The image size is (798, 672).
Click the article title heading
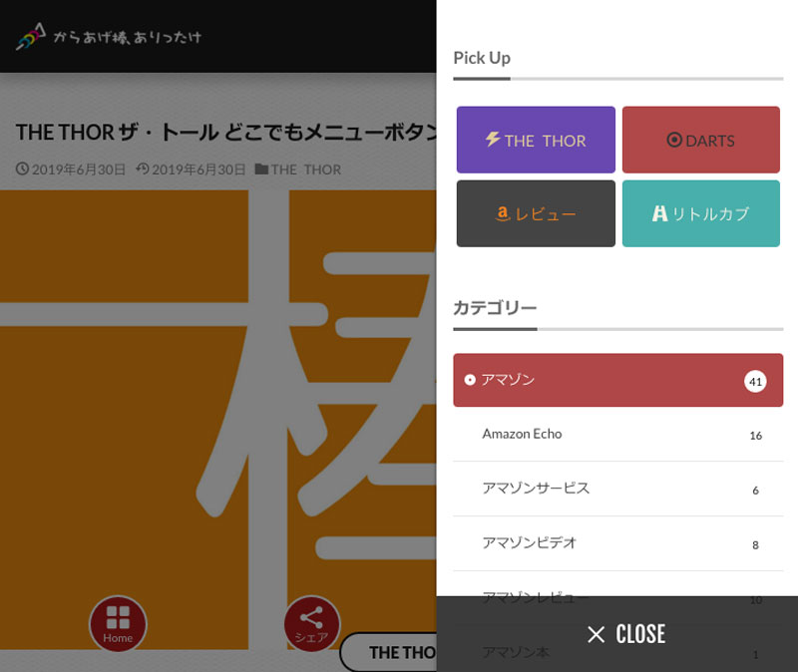[226, 133]
